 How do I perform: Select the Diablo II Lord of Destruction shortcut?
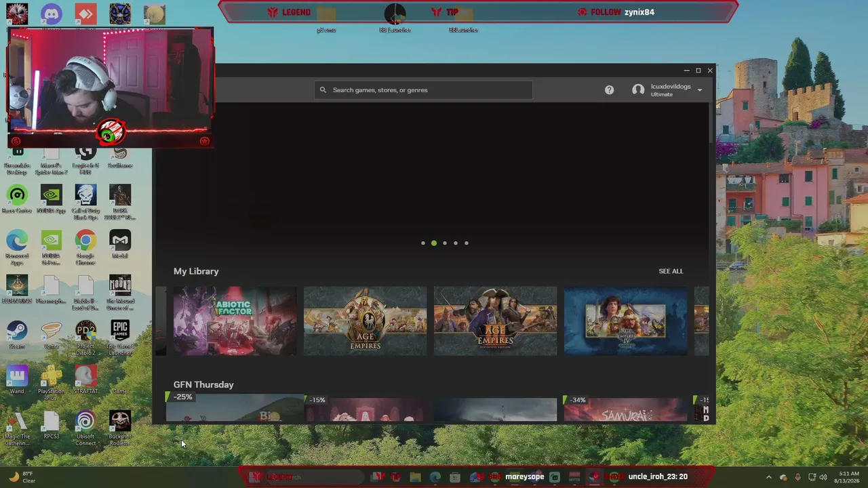pyautogui.click(x=85, y=293)
